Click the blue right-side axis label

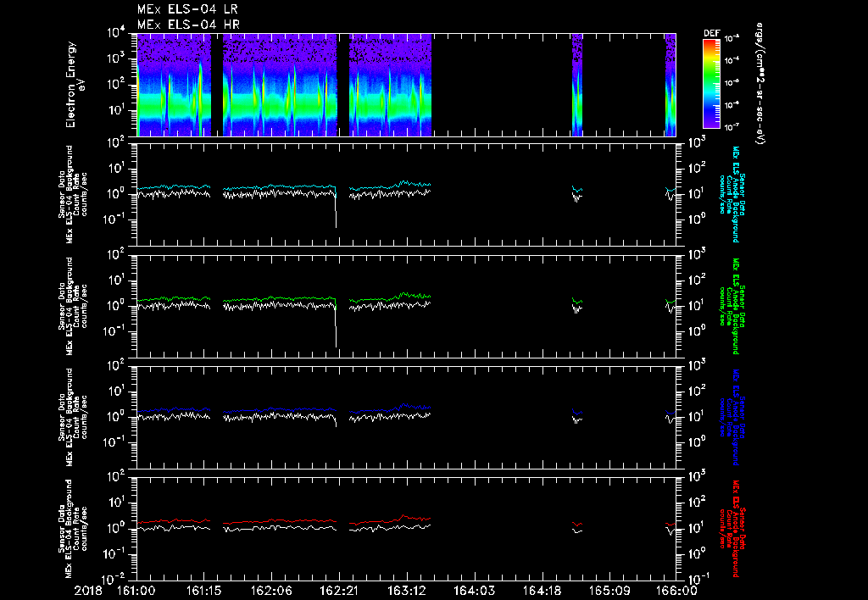tap(731, 418)
